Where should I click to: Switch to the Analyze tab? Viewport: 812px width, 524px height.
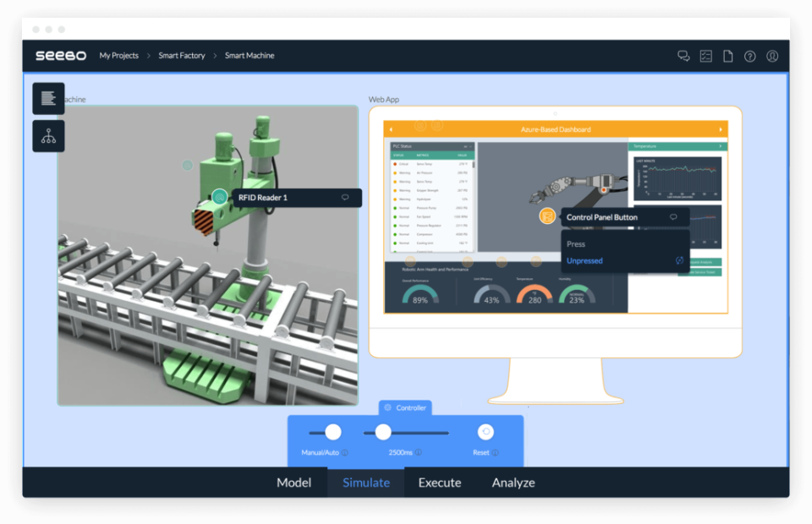coord(513,483)
